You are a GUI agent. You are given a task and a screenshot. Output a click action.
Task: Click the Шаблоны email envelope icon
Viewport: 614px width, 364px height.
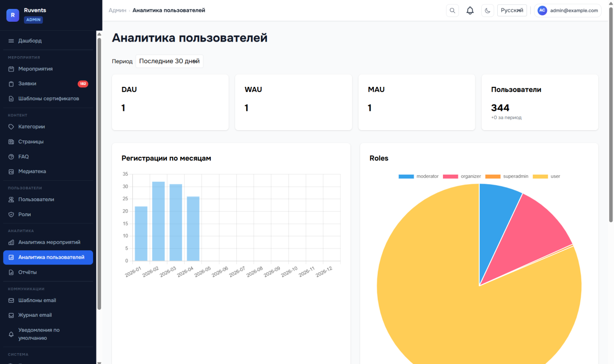(11, 300)
